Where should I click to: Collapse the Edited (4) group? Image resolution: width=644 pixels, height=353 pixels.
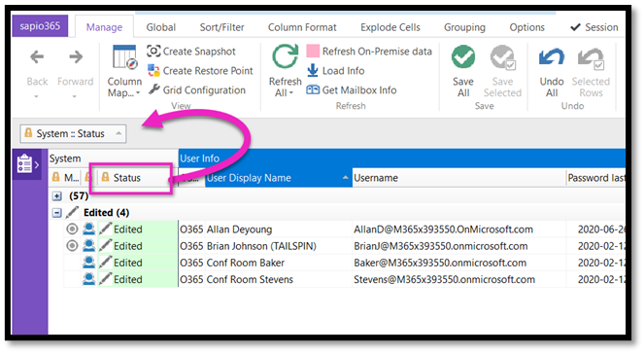click(57, 213)
